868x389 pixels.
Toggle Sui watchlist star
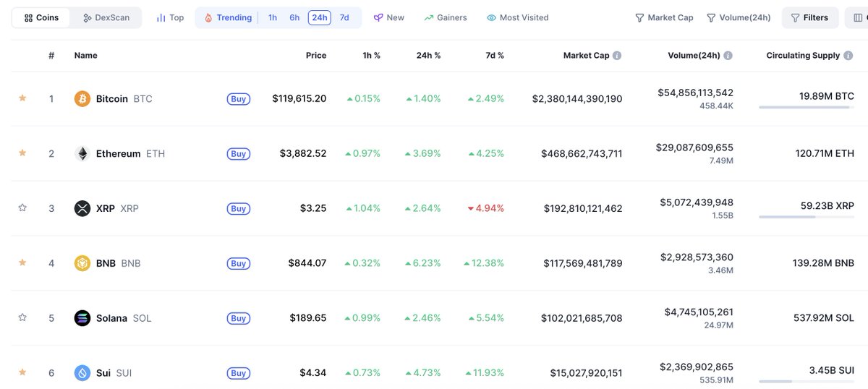pos(22,373)
